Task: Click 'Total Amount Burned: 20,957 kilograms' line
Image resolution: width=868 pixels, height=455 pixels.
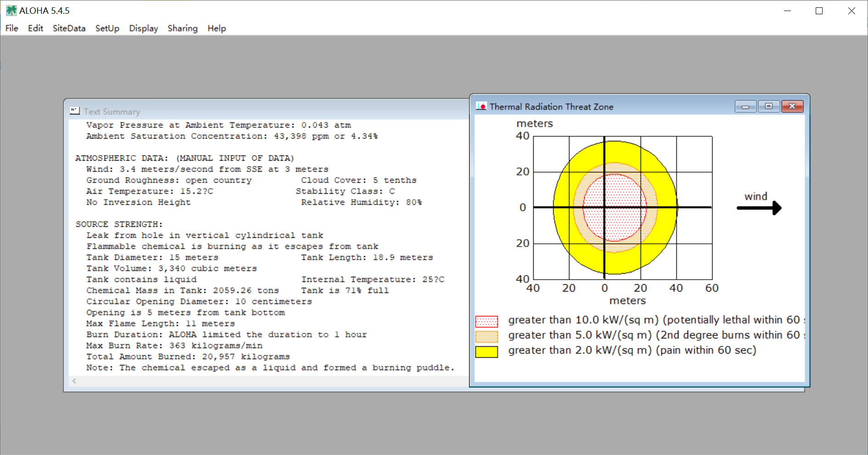Action: pos(188,356)
